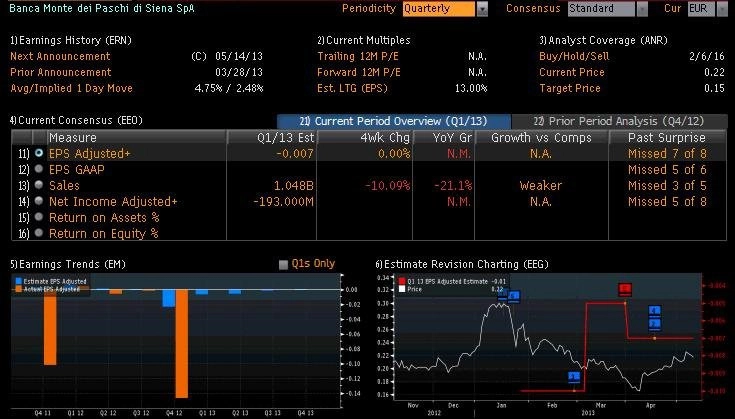Screen dimensions: 735x419
Task: Select the Return on Assets % radio button
Action: [x=39, y=217]
